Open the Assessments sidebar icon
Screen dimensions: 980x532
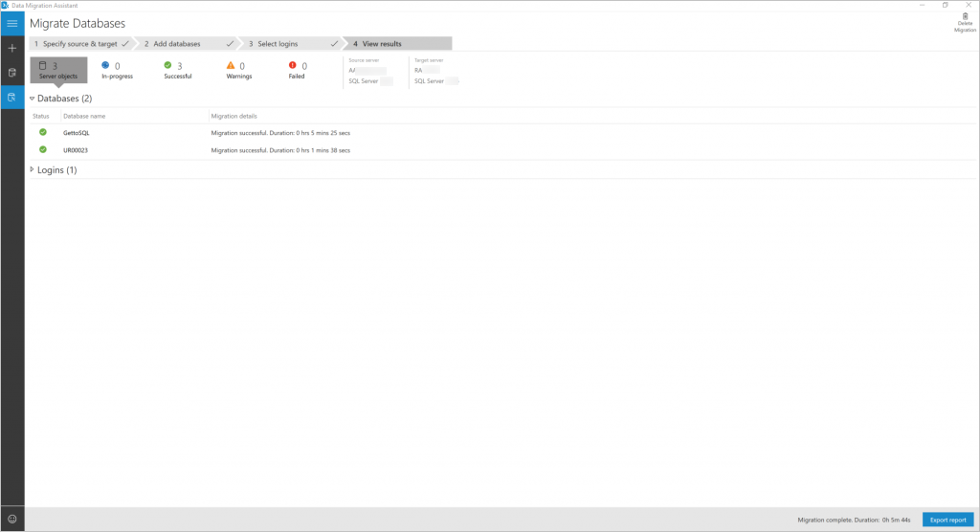point(12,72)
